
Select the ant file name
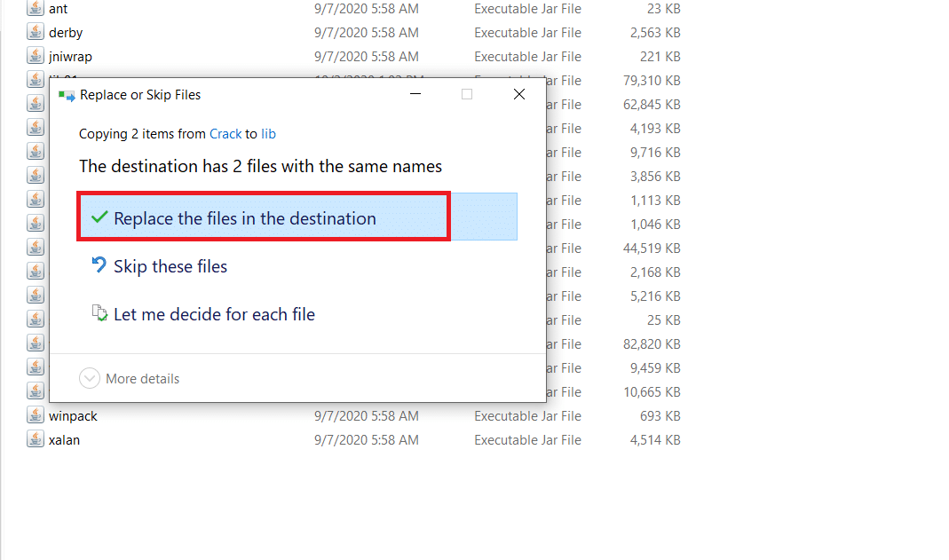click(x=58, y=9)
